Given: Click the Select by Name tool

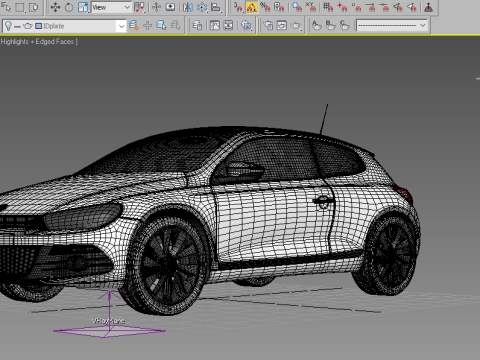Looking at the screenshot, I should tap(6, 7).
